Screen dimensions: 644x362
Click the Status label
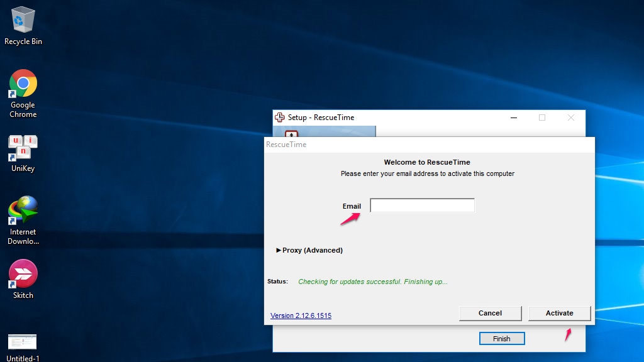[x=277, y=281]
